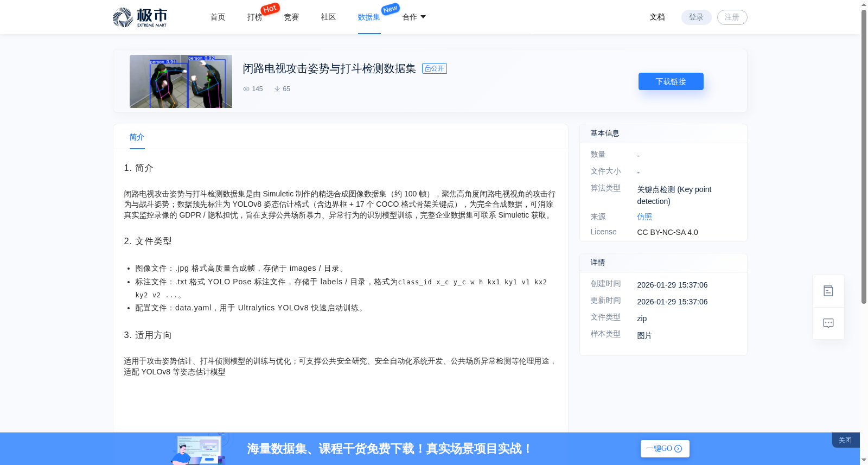Click the 下载链接 button

click(x=671, y=81)
